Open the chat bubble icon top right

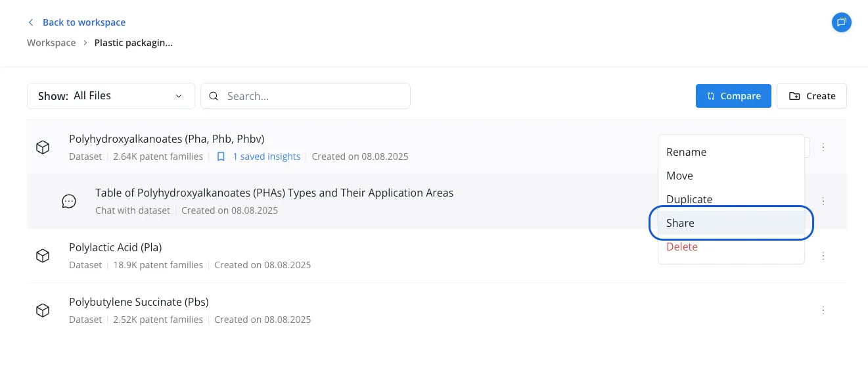point(841,22)
